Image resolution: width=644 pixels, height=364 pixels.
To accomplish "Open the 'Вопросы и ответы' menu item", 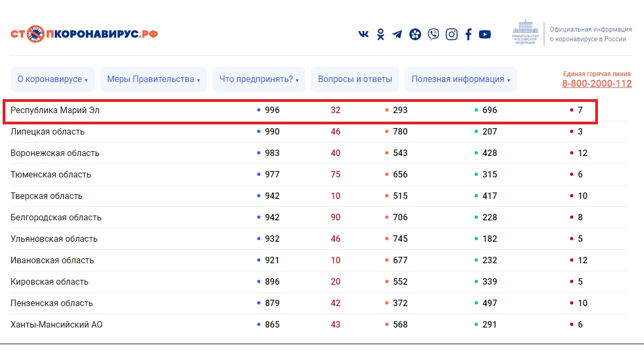I will pyautogui.click(x=355, y=79).
